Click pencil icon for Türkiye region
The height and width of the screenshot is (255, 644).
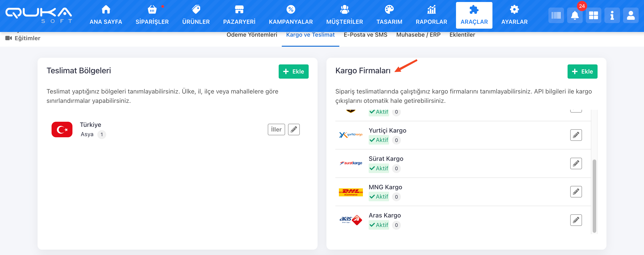click(x=294, y=129)
